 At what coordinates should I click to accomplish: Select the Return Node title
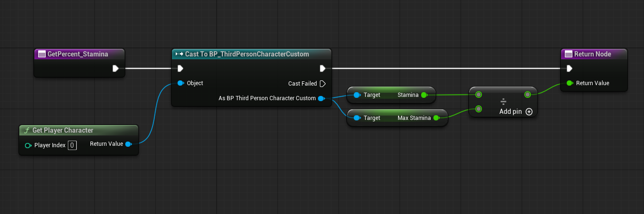[x=593, y=54]
